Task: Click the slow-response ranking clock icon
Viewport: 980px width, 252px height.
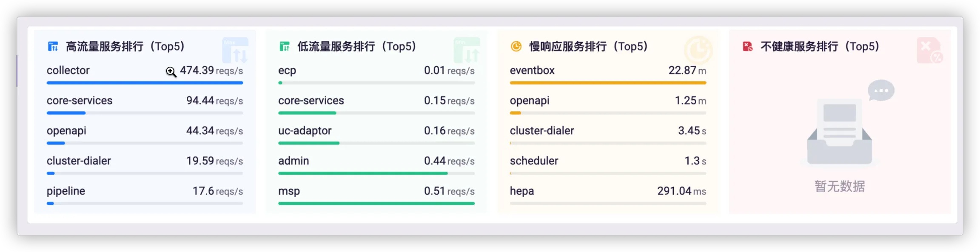Action: pyautogui.click(x=516, y=46)
